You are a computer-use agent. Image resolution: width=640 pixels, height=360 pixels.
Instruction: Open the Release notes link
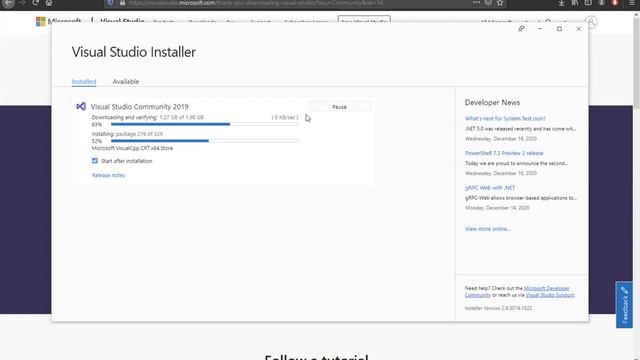click(108, 175)
